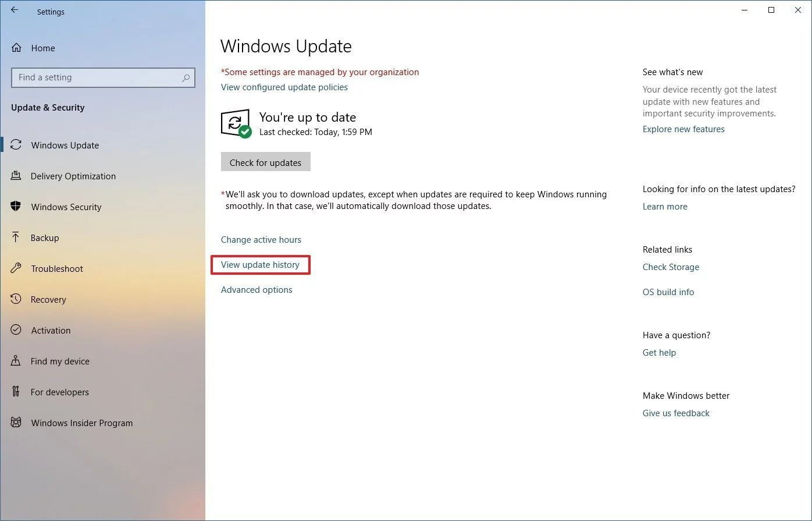
Task: Click the Recovery clock icon
Action: pyautogui.click(x=16, y=299)
